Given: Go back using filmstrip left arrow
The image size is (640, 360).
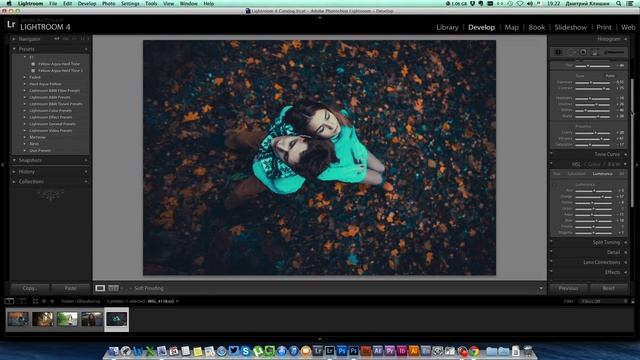Looking at the screenshot, I should [44, 301].
